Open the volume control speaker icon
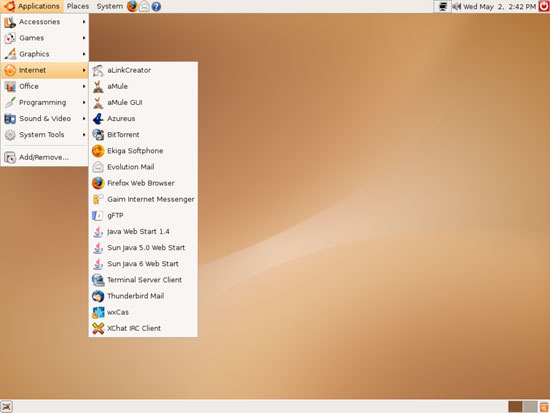Image resolution: width=550 pixels, height=413 pixels. pyautogui.click(x=456, y=6)
